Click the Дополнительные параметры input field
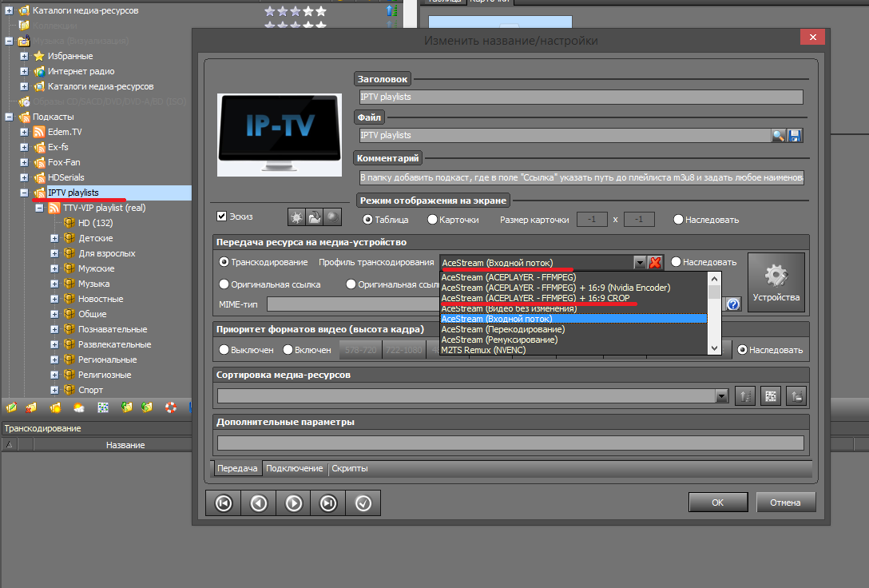 tap(511, 443)
